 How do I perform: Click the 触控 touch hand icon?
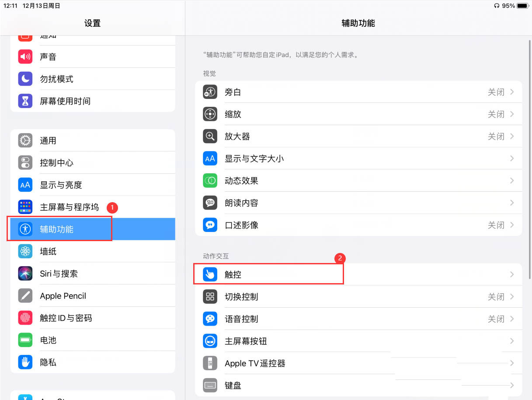[x=210, y=274]
